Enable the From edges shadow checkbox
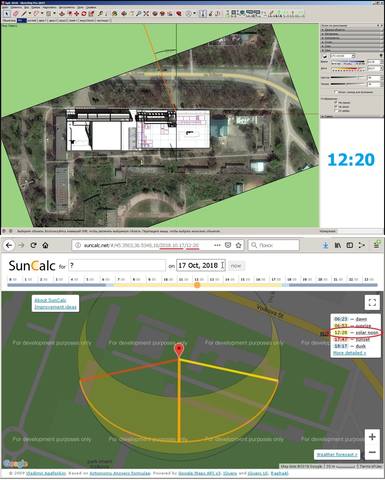The image size is (385, 480). coord(336,111)
